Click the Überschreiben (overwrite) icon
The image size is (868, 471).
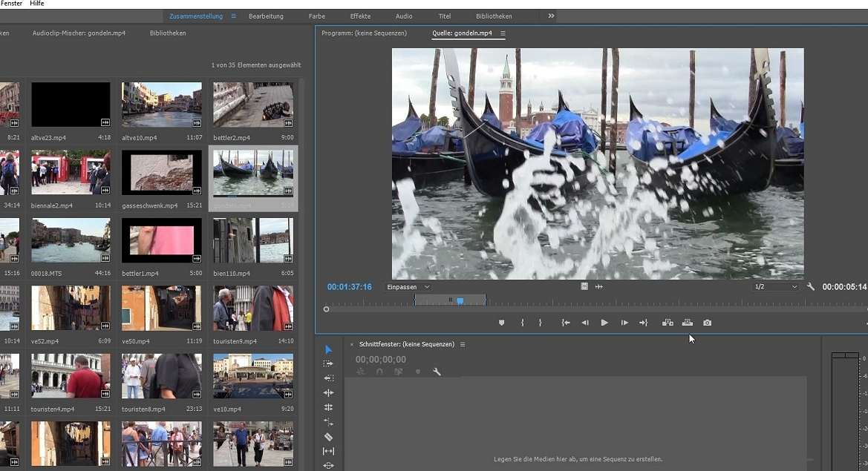tap(687, 323)
